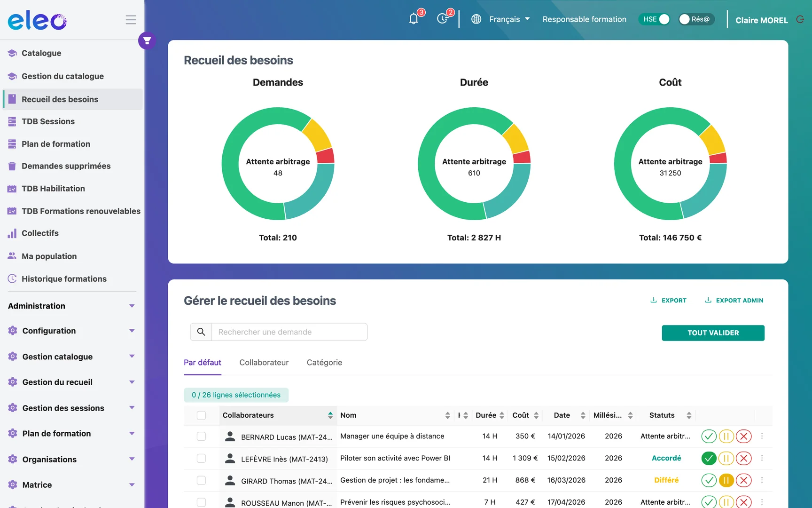Defer LEFÈVRE Inès request with pause icon
The image size is (812, 508).
tap(726, 458)
